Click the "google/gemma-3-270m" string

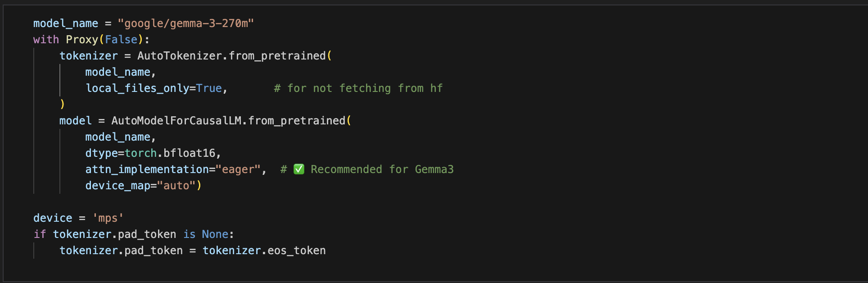point(185,23)
